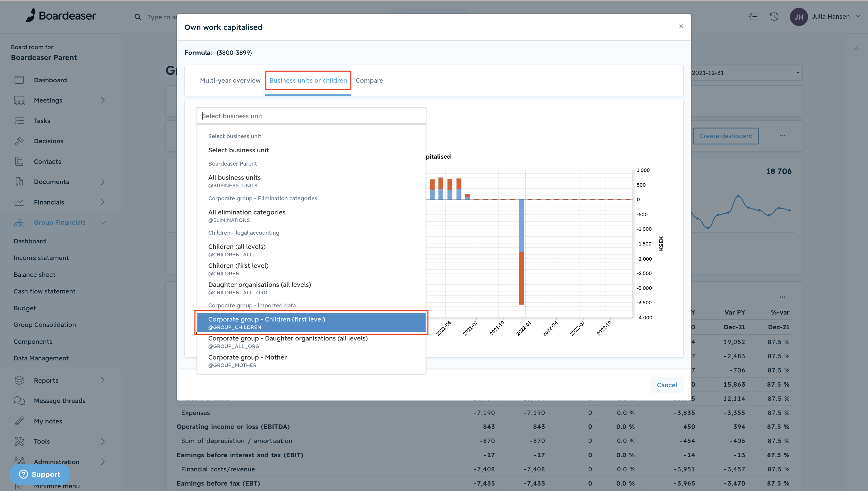Open Data Management in sidebar
The height and width of the screenshot is (491, 868).
tap(41, 358)
